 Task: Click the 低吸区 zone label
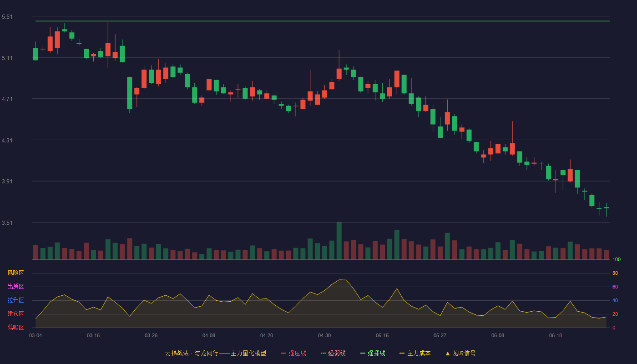(x=15, y=327)
